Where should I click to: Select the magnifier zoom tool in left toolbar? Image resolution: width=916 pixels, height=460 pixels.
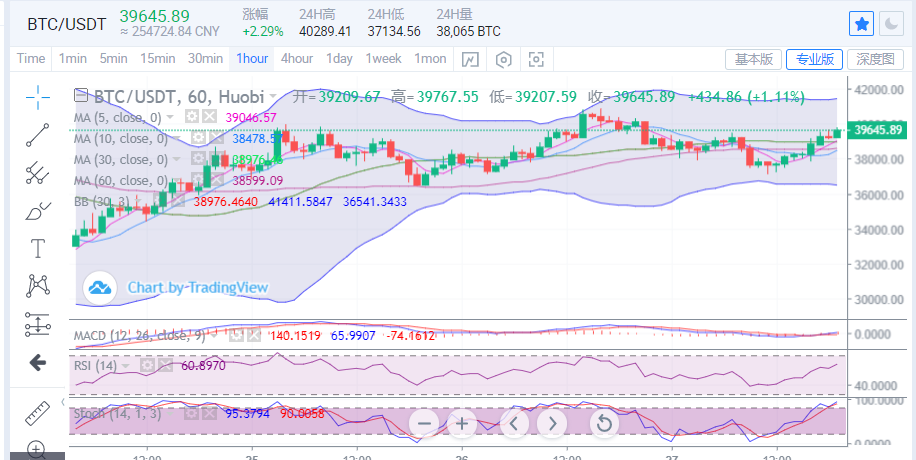tap(37, 450)
